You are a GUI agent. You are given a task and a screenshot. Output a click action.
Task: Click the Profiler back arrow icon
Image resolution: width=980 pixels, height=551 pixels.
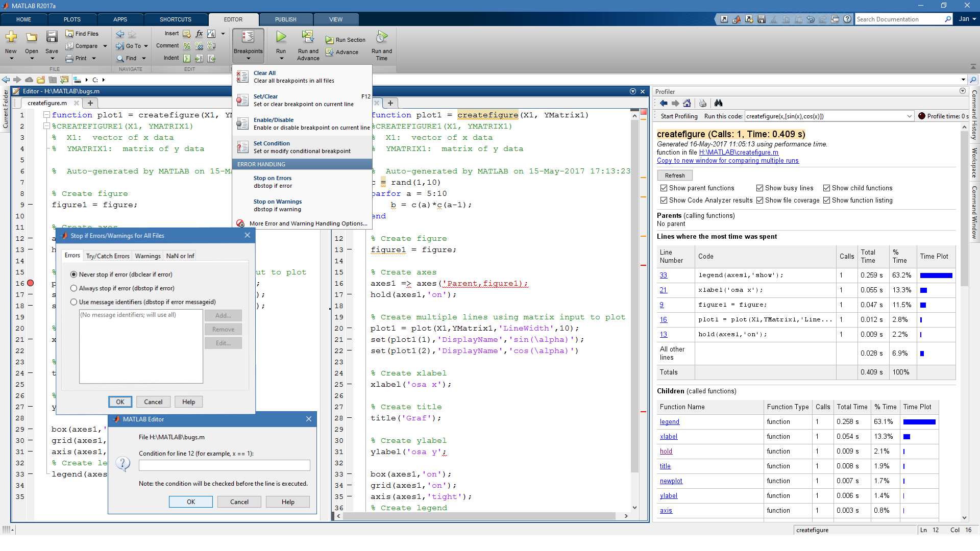(x=664, y=103)
